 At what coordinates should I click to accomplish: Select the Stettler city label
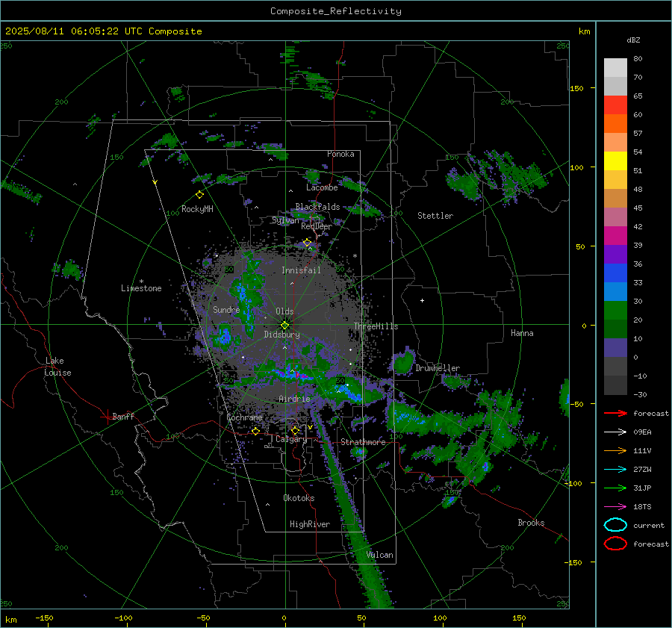[x=435, y=216]
